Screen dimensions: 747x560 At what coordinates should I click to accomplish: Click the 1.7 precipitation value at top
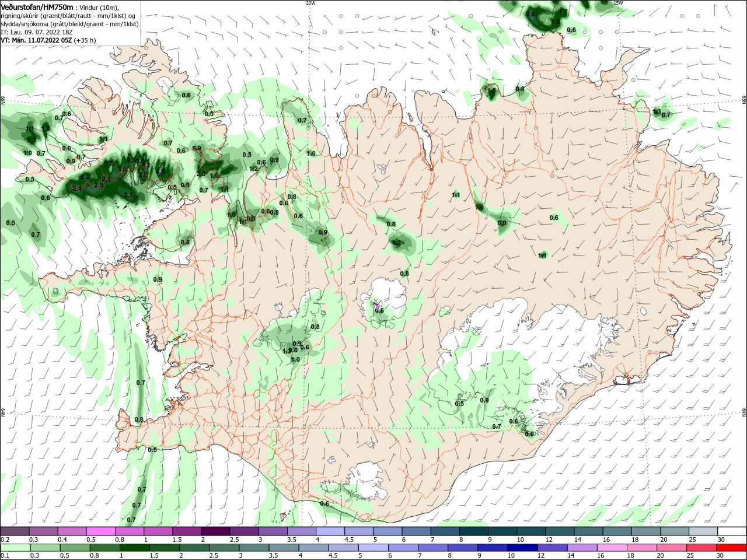click(x=563, y=12)
